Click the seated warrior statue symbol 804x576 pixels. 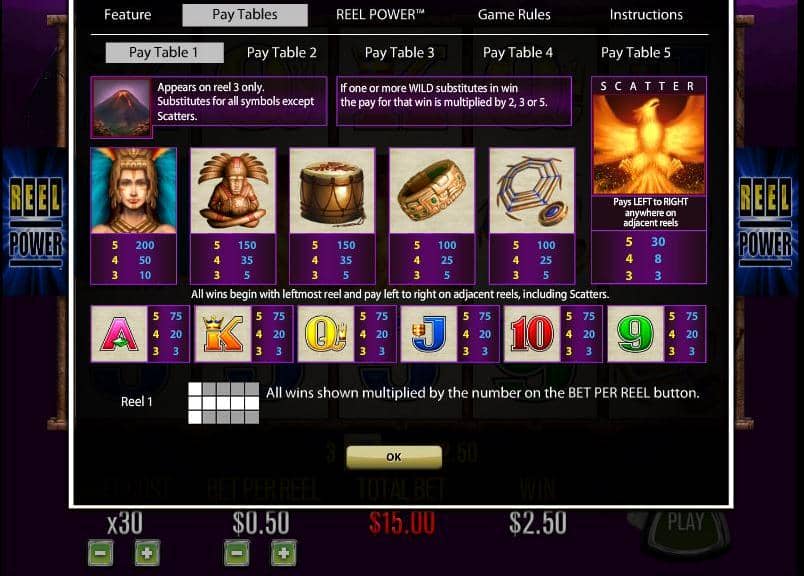(x=233, y=191)
